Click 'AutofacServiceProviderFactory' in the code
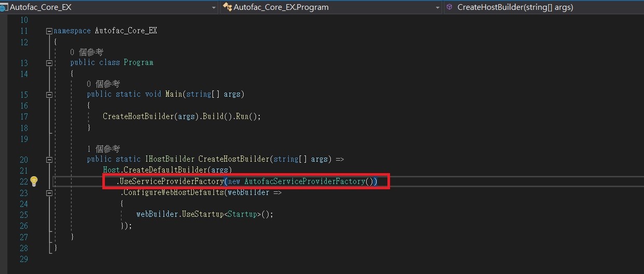This screenshot has height=274, width=644. [x=304, y=181]
